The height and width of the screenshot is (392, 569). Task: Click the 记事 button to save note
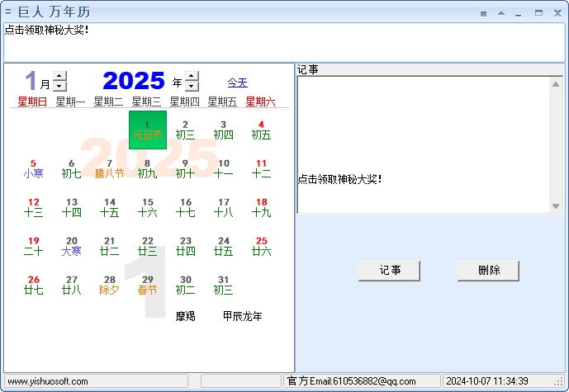(x=389, y=271)
